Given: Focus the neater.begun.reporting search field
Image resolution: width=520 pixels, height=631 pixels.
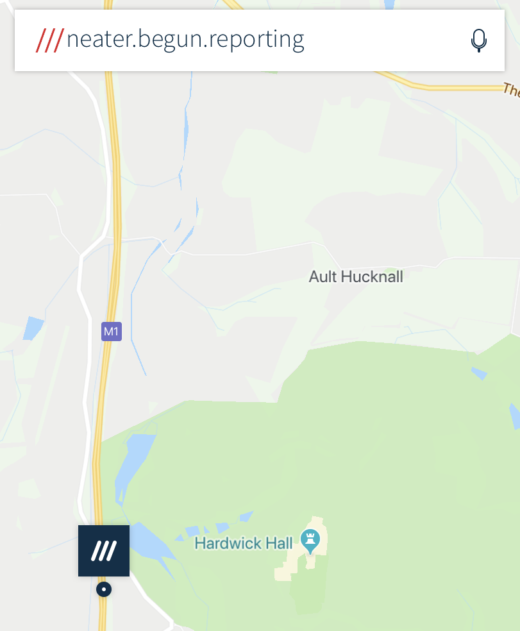Looking at the screenshot, I should [x=185, y=40].
